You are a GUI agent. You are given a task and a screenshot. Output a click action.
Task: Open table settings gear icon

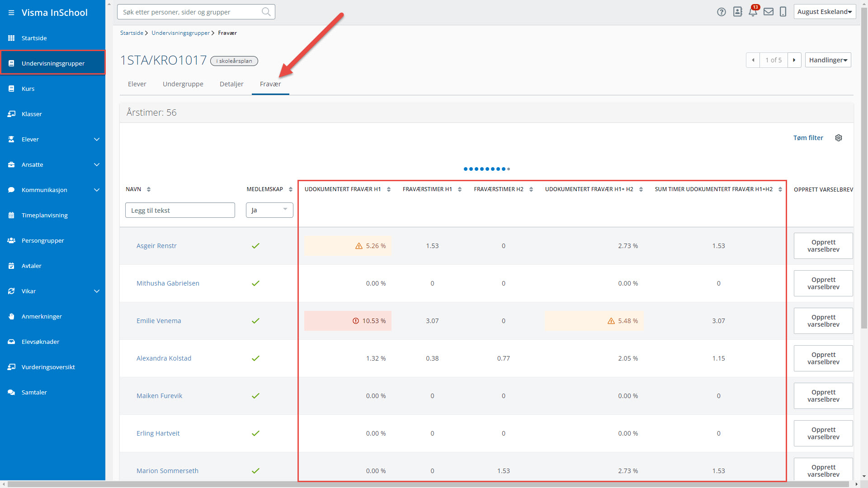point(839,138)
